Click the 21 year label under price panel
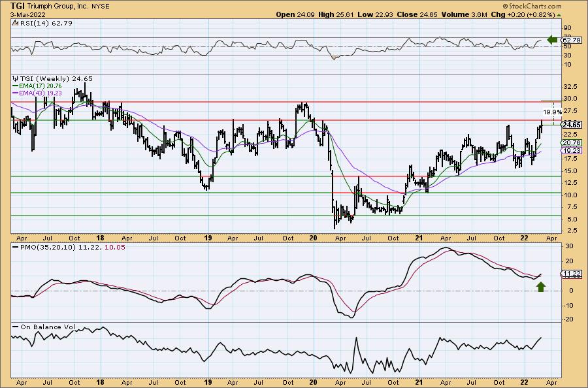This screenshot has width=588, height=388. [x=419, y=238]
